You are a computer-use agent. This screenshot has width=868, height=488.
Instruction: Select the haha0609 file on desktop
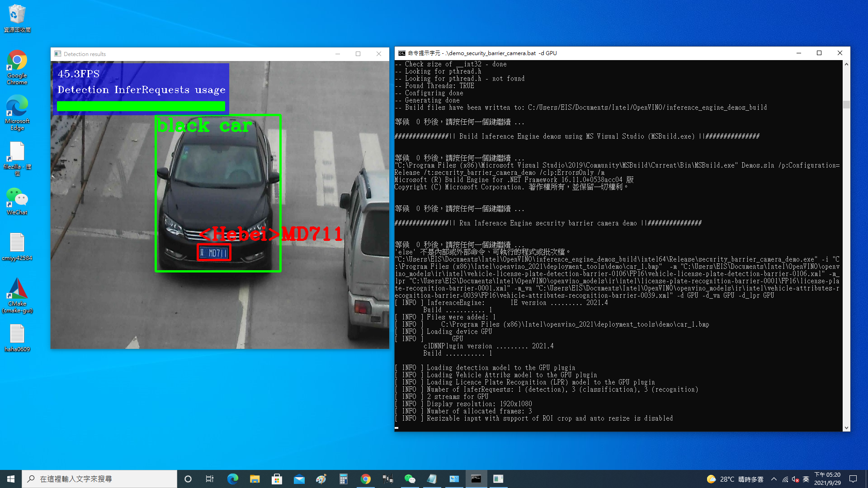[x=17, y=338]
